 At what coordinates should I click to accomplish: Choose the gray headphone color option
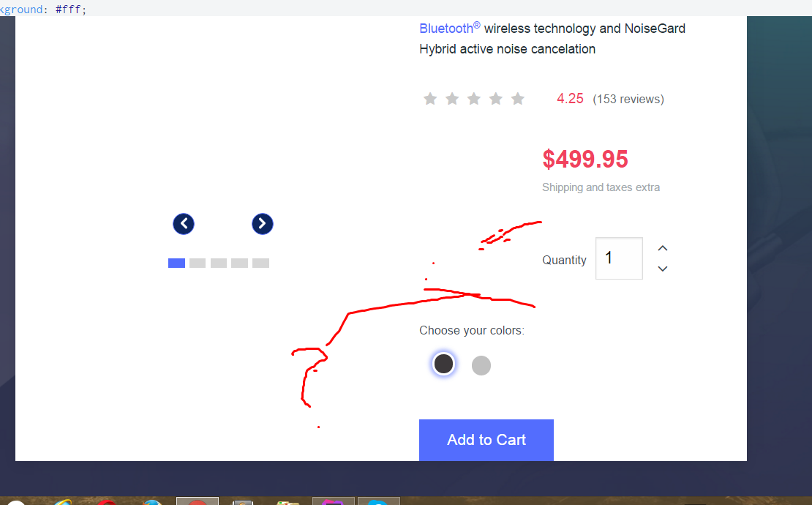[x=481, y=365]
